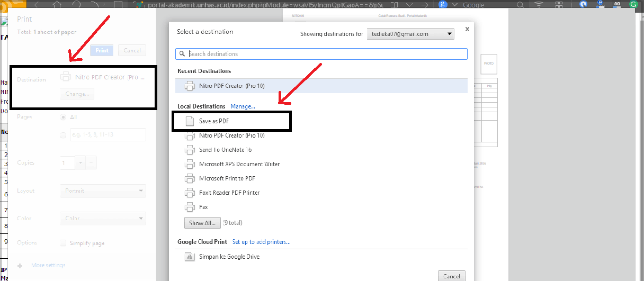Viewport: 644px width, 281px height.
Task: Focus the Search destinations field
Action: 321,54
